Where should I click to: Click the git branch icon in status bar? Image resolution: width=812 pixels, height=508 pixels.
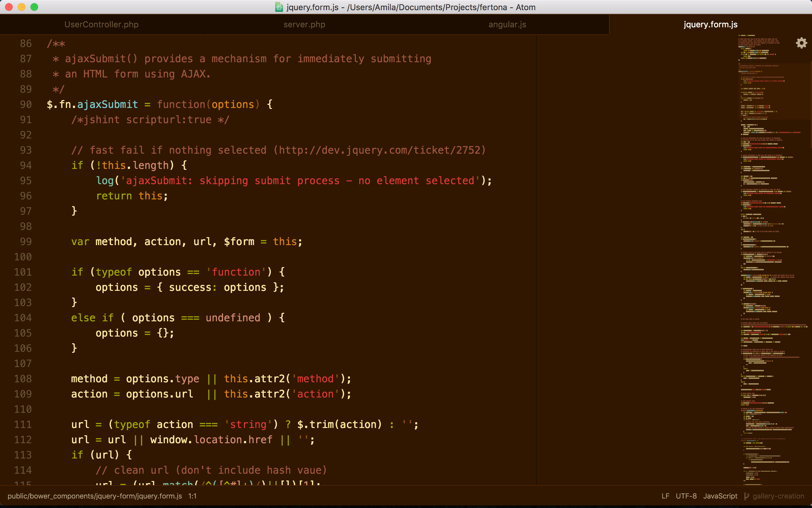[746, 496]
